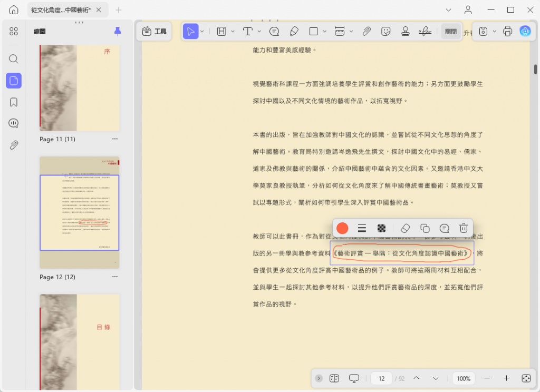
Task: Select the stamp tool
Action: point(406,31)
